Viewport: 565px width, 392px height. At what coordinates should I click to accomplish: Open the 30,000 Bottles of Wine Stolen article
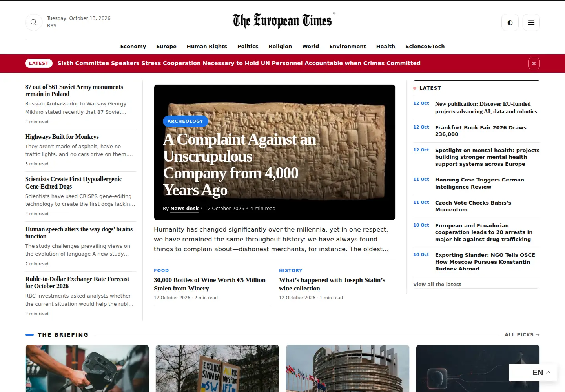(x=210, y=284)
